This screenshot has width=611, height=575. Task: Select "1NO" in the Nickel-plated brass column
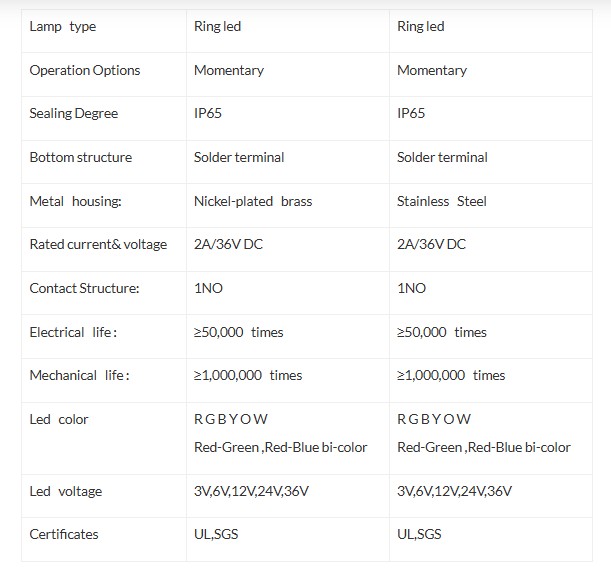(x=208, y=288)
